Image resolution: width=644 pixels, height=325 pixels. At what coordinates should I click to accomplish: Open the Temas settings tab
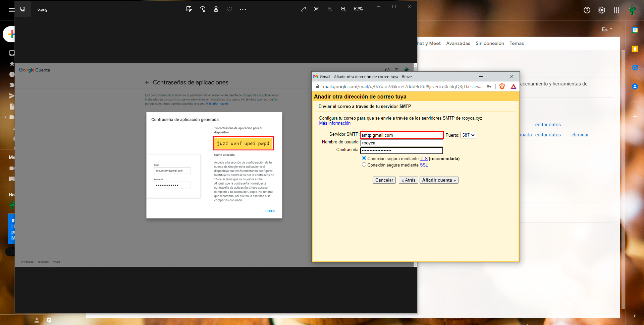click(x=517, y=43)
